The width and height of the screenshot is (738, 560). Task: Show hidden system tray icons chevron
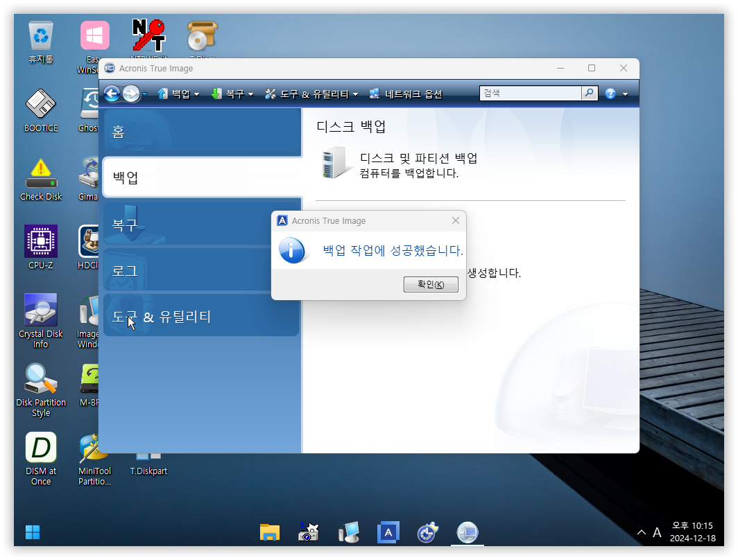[641, 532]
